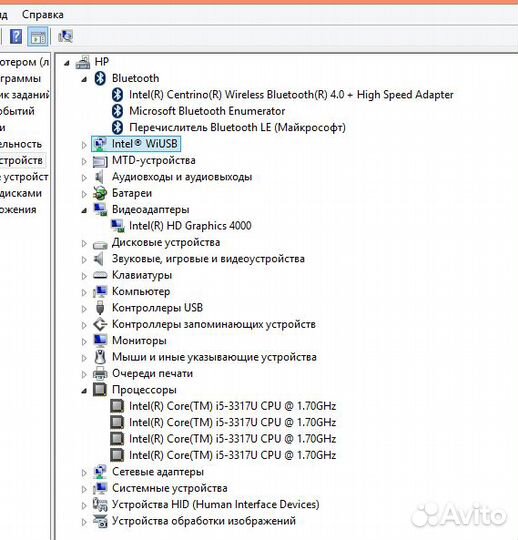The width and height of the screenshot is (518, 540).
Task: Click the Очереди печати printer icon
Action: coord(100,373)
